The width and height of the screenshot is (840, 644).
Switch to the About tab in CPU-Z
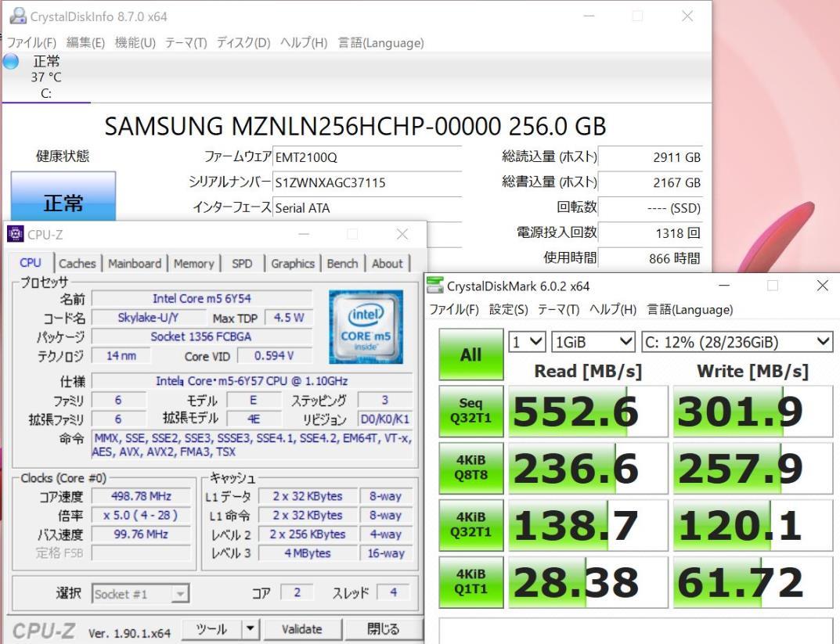[388, 264]
